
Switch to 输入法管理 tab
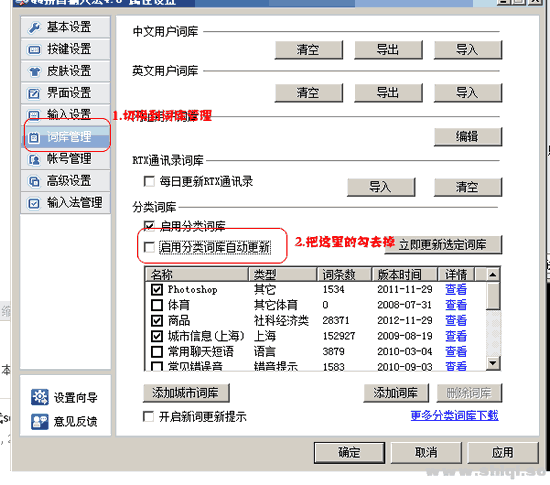pos(66,203)
